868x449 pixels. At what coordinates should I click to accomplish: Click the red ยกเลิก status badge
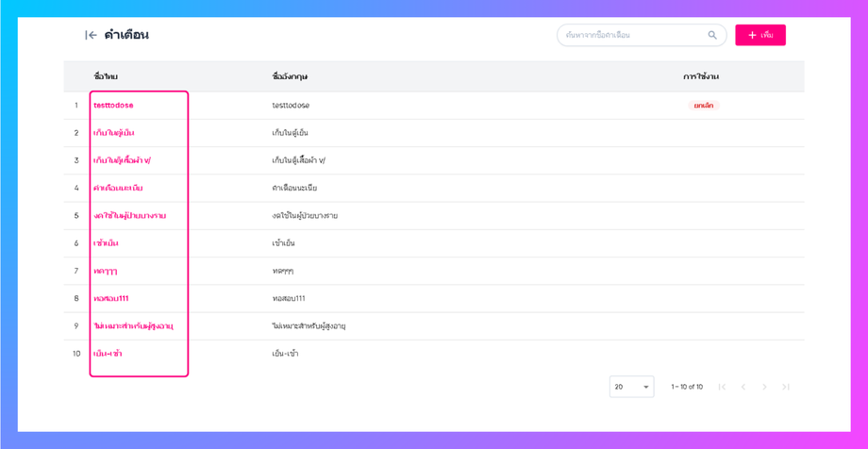703,106
